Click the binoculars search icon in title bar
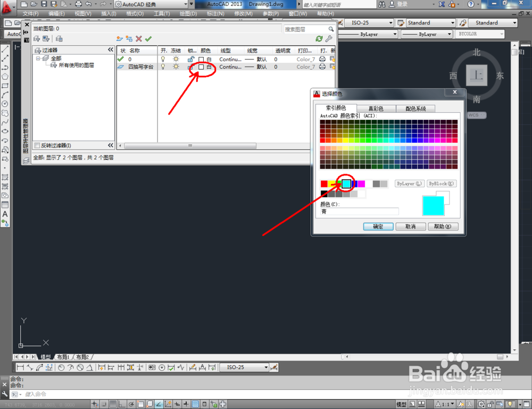Viewport: 532px width, 409px height. tap(382, 4)
